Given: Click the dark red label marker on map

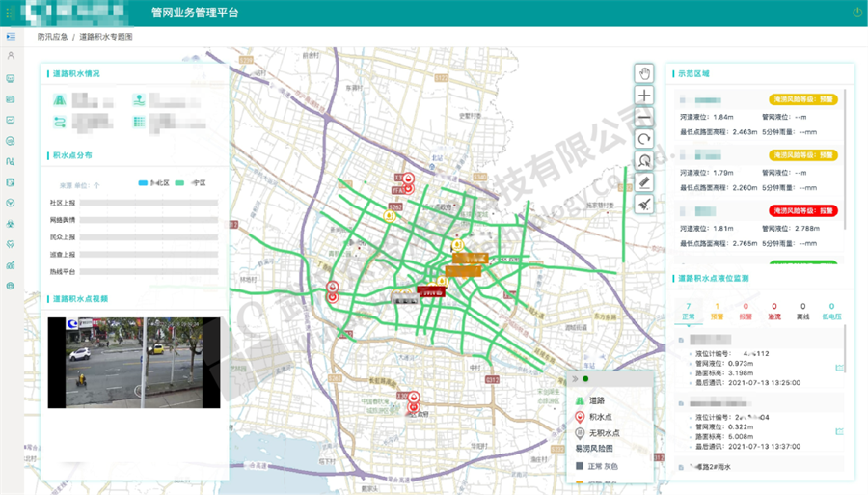Looking at the screenshot, I should click(431, 291).
